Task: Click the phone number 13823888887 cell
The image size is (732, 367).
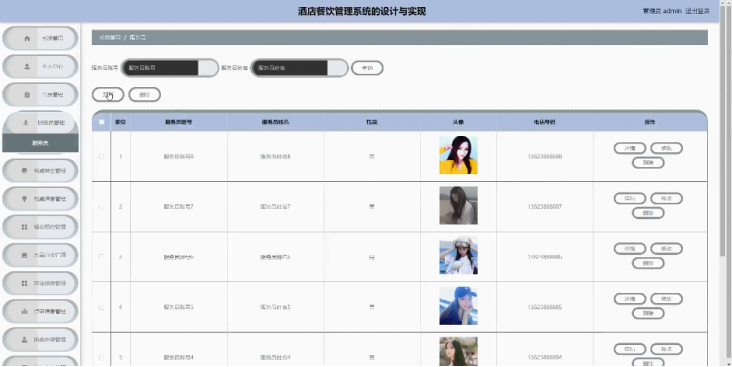Action: tap(545, 206)
